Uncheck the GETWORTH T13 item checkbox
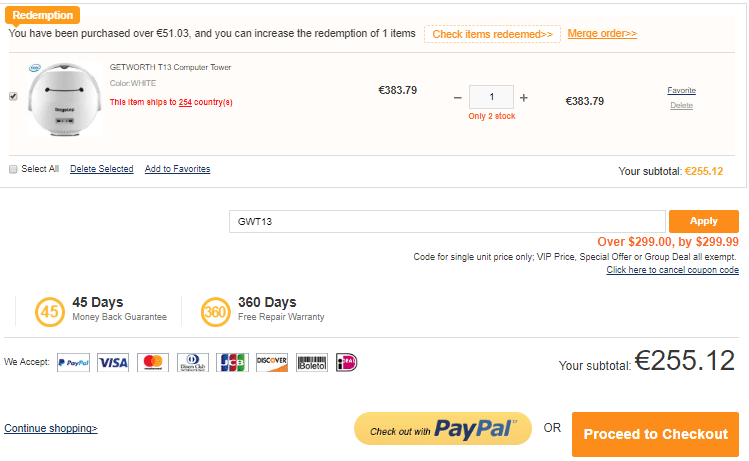Screen dimensions: 749x461 (13, 96)
